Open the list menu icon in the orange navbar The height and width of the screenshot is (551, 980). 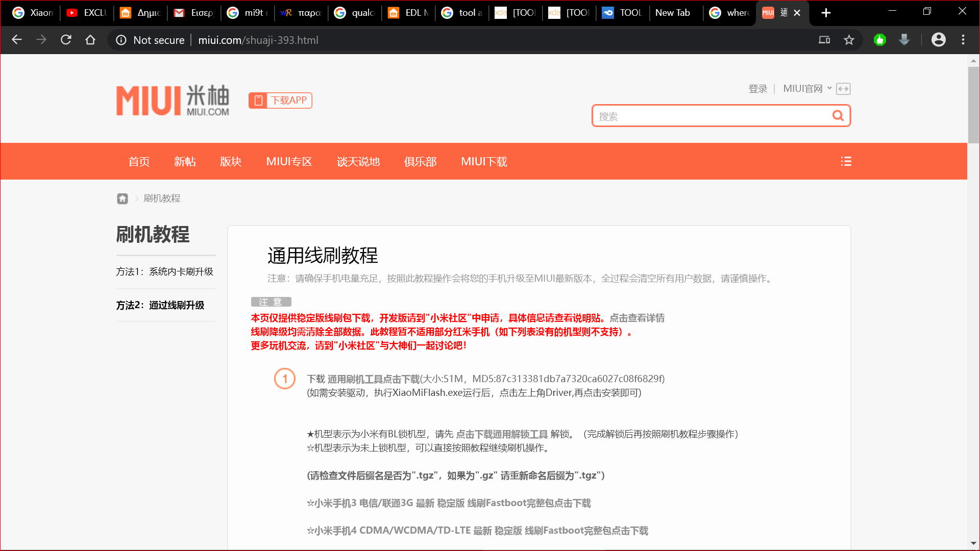coord(846,161)
